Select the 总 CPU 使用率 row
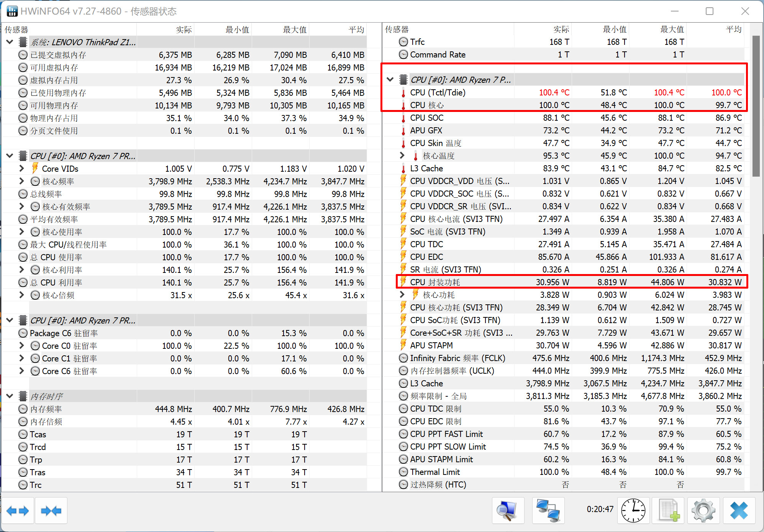764x532 pixels. click(185, 257)
